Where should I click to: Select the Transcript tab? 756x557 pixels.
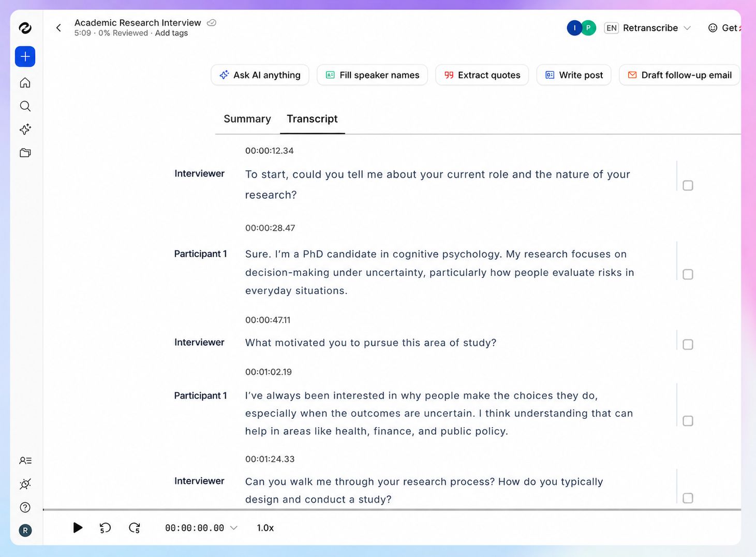pyautogui.click(x=312, y=119)
